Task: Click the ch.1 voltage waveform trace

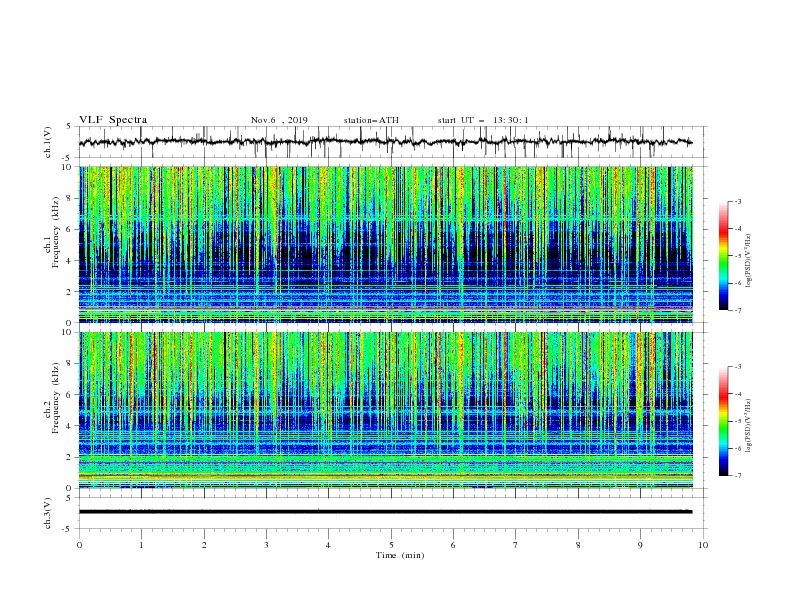Action: point(385,142)
